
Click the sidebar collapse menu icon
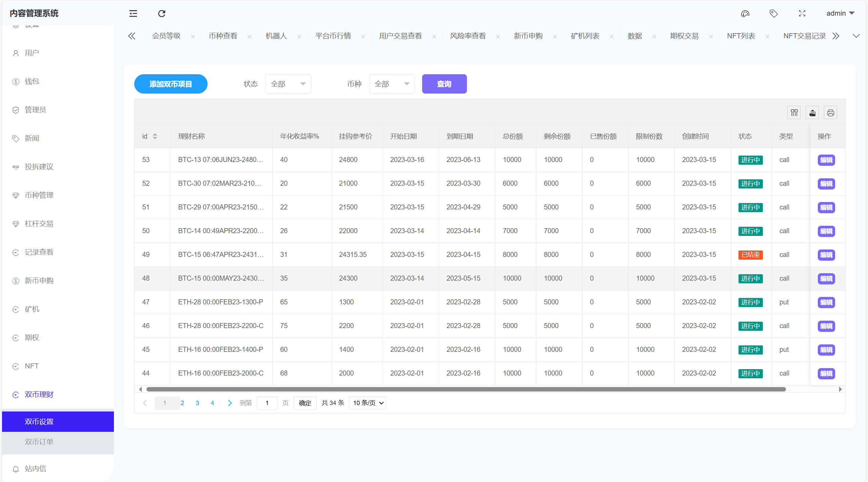point(133,14)
